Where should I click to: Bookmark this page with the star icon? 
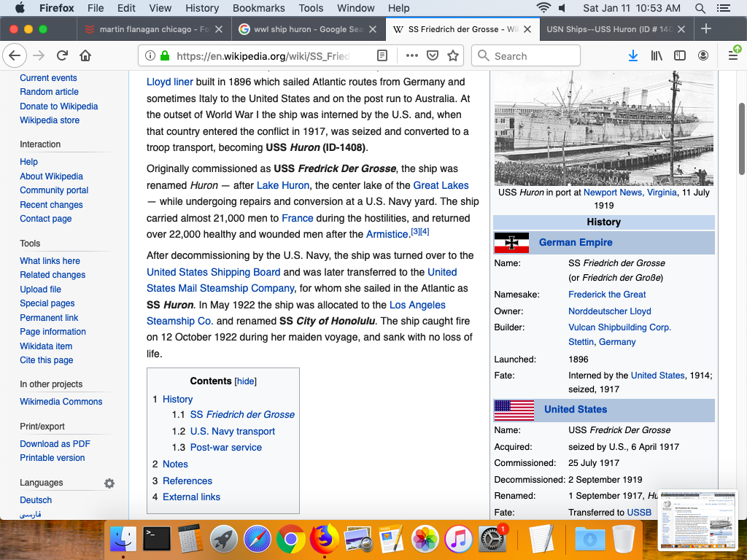pos(453,55)
